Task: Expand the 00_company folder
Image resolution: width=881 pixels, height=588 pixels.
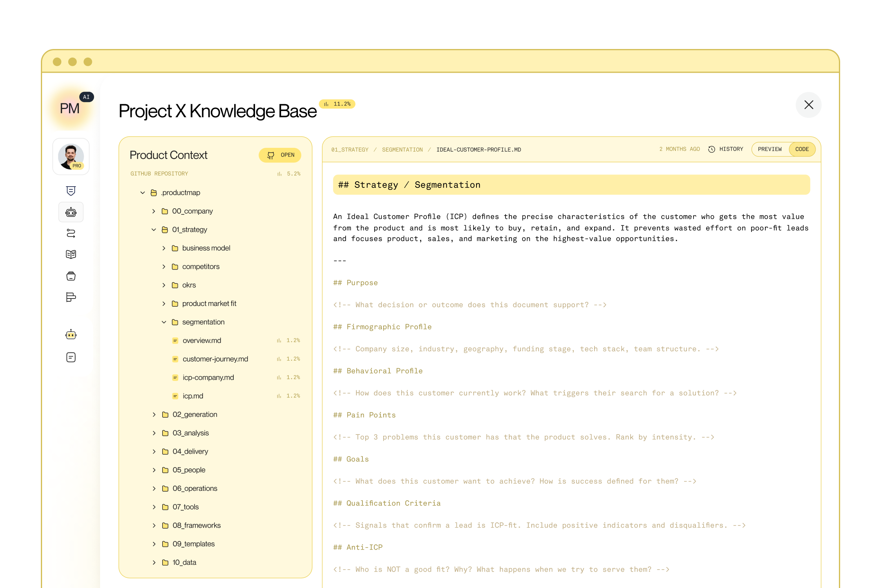Action: tap(154, 211)
